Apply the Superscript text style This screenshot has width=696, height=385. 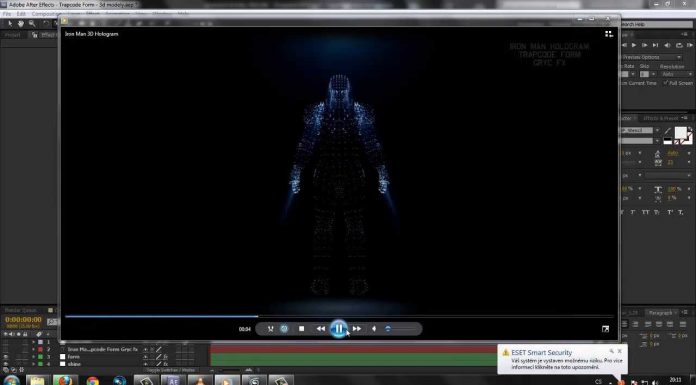[670, 212]
